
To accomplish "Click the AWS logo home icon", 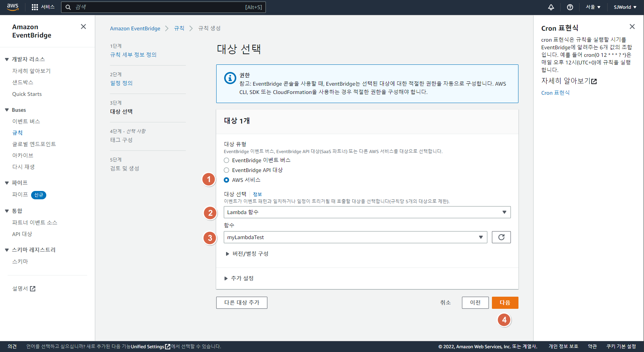I will pos(13,7).
